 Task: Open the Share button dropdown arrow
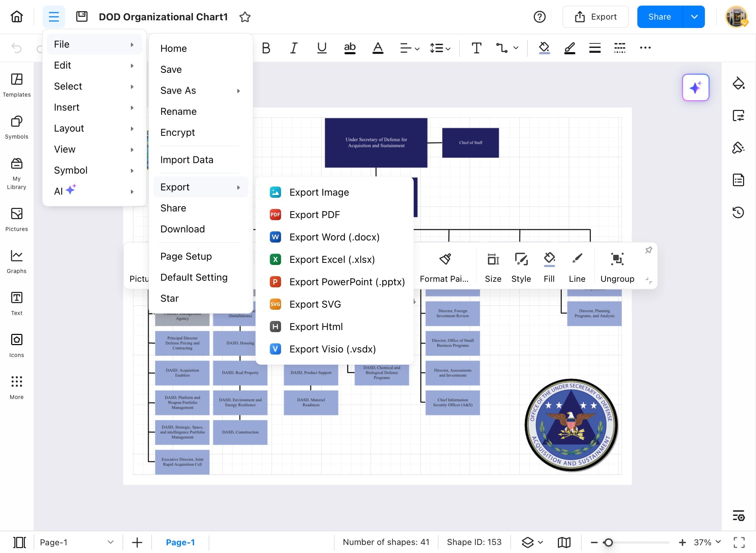694,16
